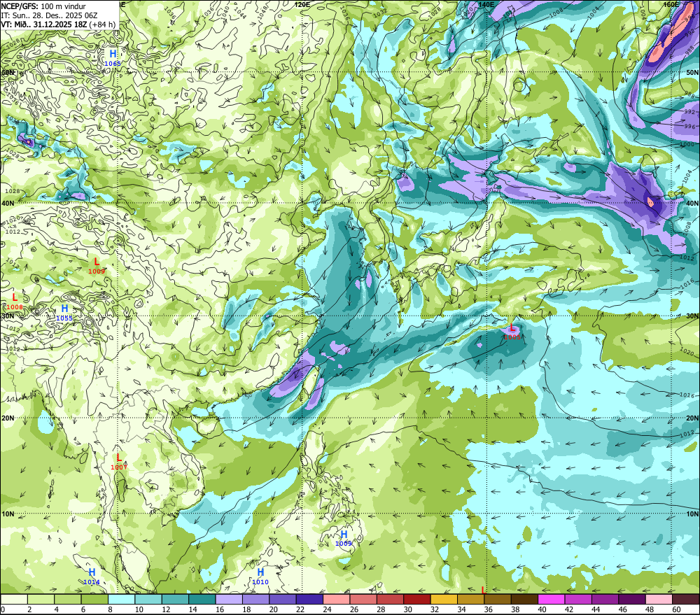700x615 pixels.
Task: Pick the 40–42 magenta legend swatch
Action: tap(552, 600)
